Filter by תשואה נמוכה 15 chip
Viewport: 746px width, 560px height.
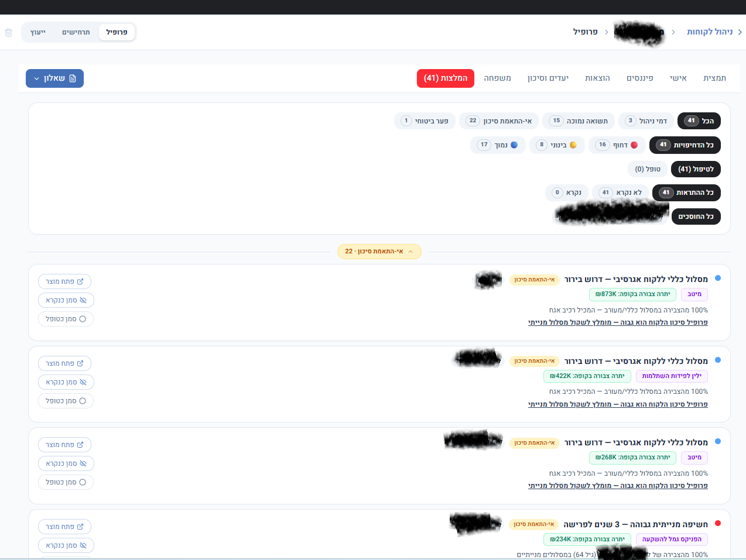click(x=579, y=121)
